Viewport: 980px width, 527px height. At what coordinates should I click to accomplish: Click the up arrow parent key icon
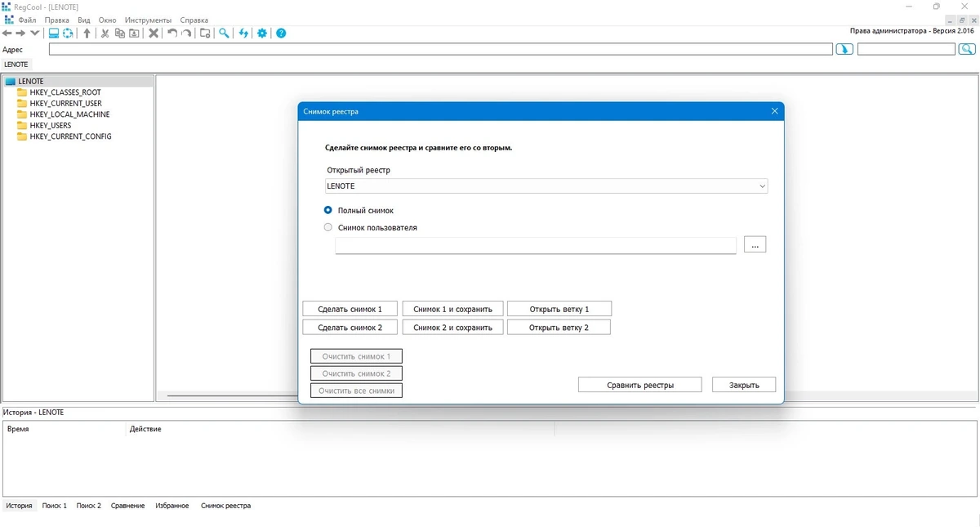87,33
